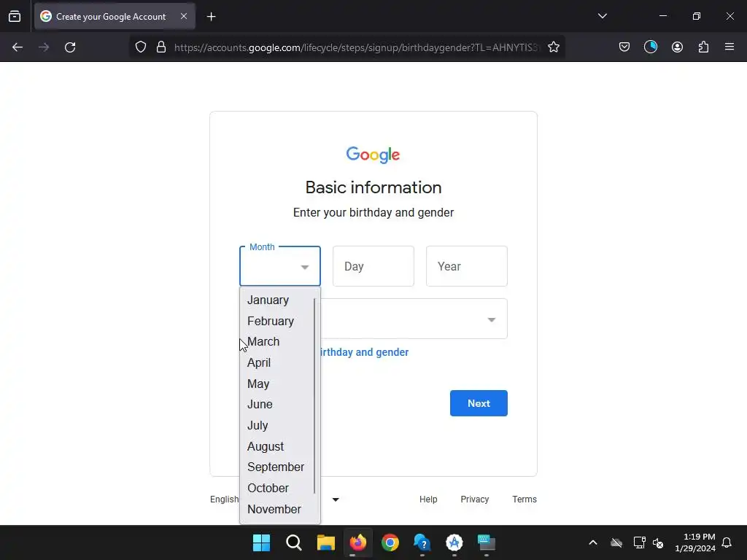
Task: Open the blue circular extension icon
Action: click(651, 47)
